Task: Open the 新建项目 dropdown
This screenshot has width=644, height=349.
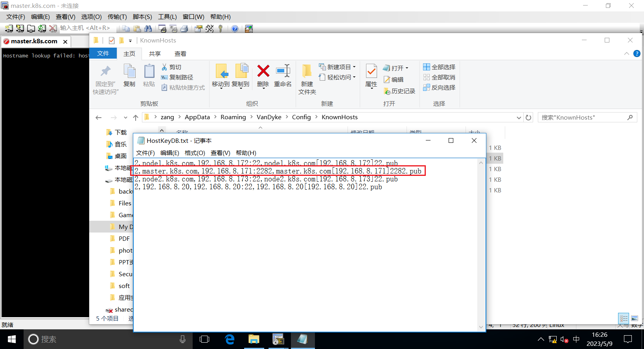Action: pos(337,67)
